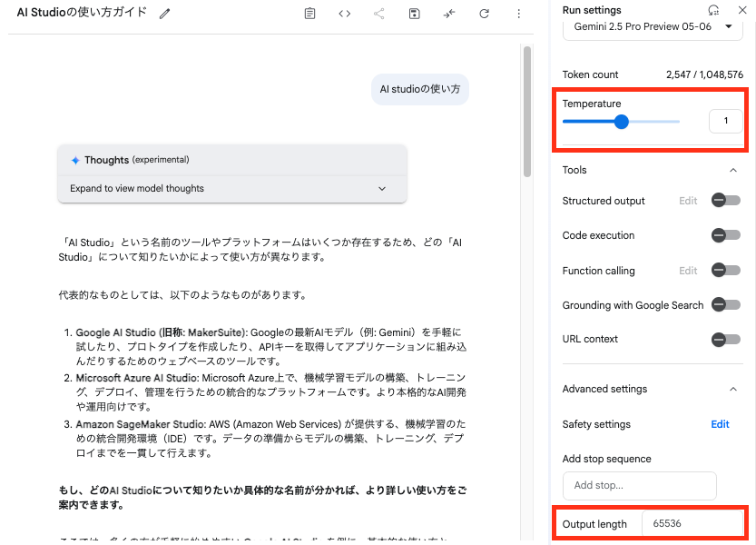Viewport: 756px width, 545px height.
Task: Close the Run settings panel
Action: point(742,10)
